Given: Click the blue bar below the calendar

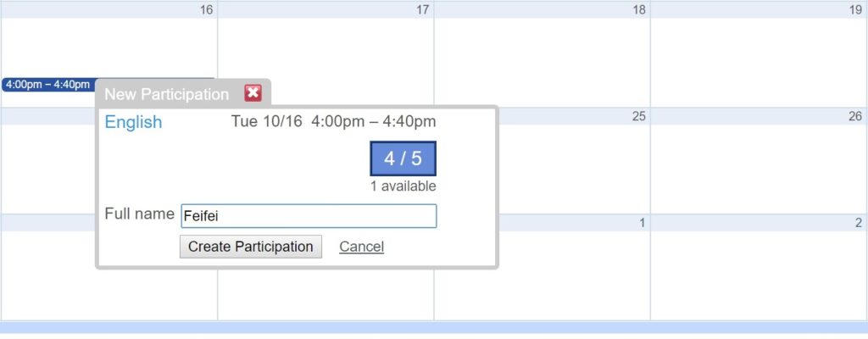Looking at the screenshot, I should pyautogui.click(x=434, y=328).
